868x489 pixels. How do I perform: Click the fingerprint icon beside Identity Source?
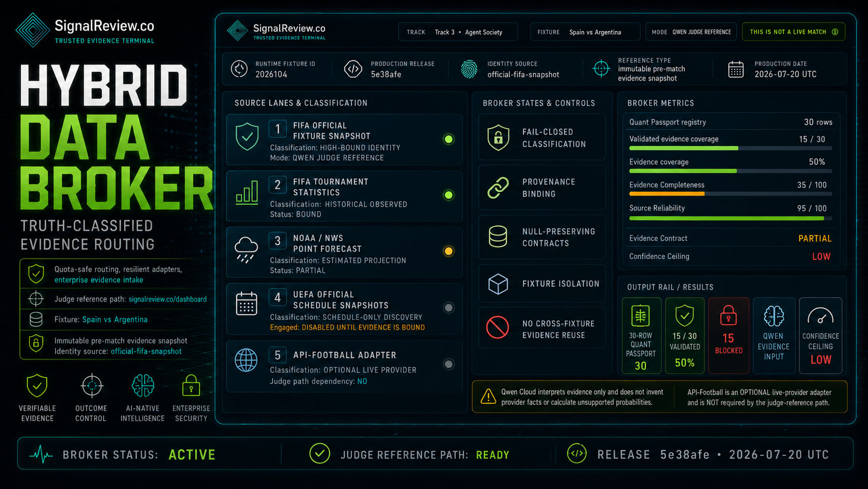point(469,69)
